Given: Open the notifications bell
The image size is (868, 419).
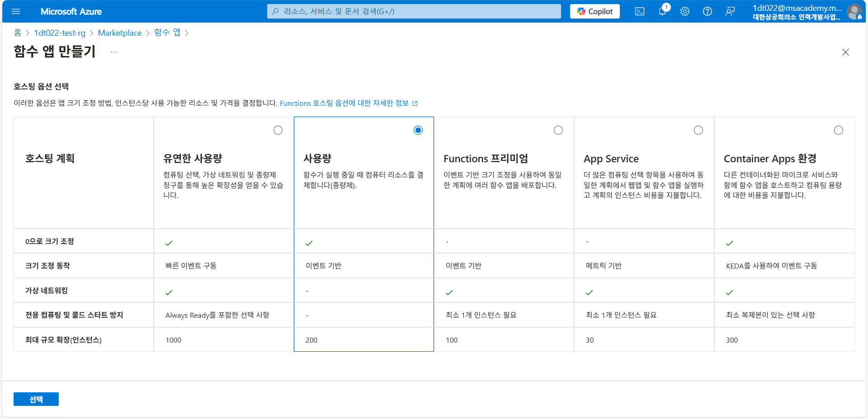Looking at the screenshot, I should click(662, 11).
